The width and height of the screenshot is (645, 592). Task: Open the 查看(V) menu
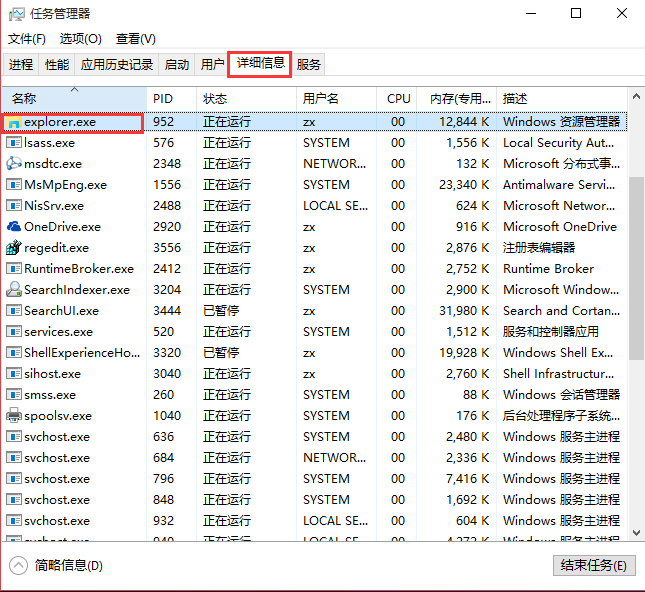coord(136,39)
